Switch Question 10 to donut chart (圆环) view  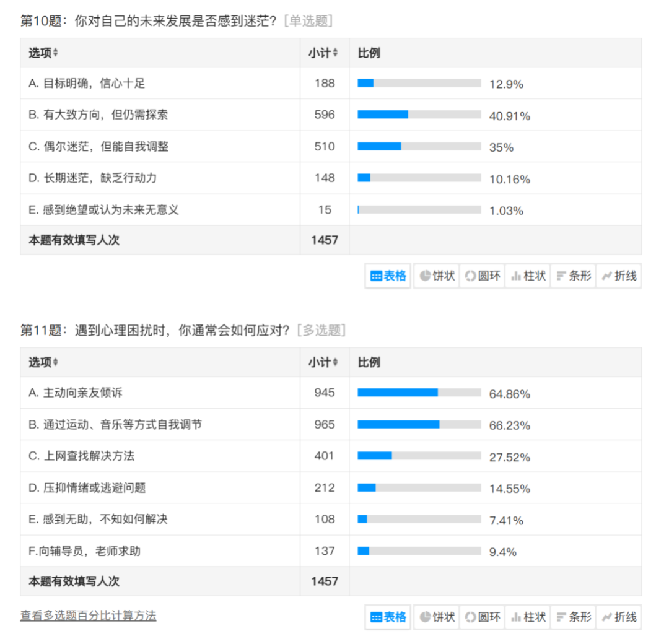[483, 276]
